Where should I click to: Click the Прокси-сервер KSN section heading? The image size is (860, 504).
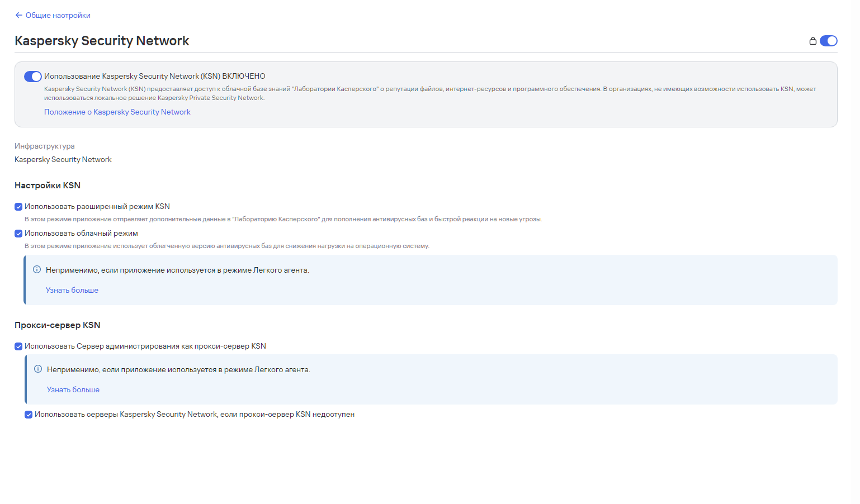(x=58, y=325)
